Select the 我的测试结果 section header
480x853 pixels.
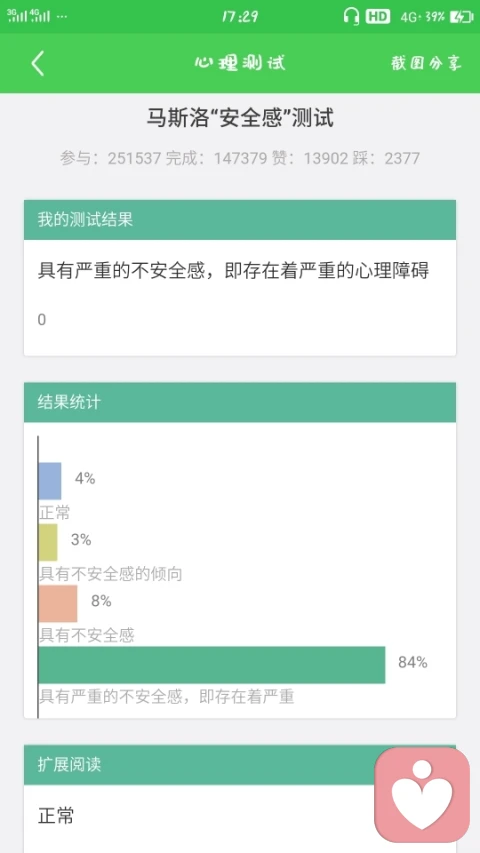[240, 220]
